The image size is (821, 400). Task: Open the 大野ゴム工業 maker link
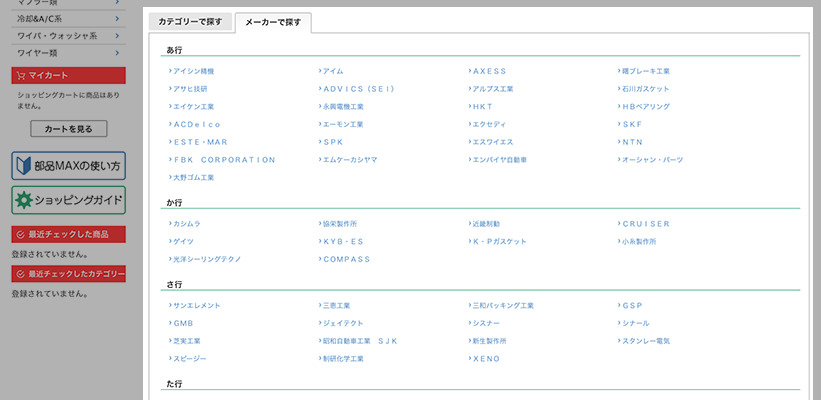192,178
